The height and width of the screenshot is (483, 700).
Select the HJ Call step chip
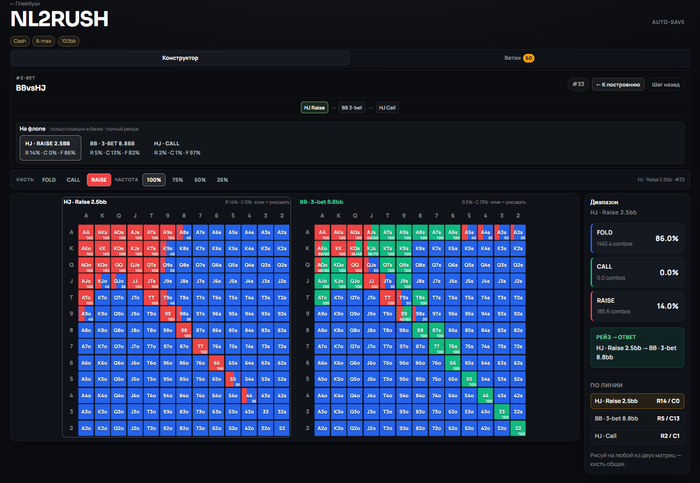point(387,108)
